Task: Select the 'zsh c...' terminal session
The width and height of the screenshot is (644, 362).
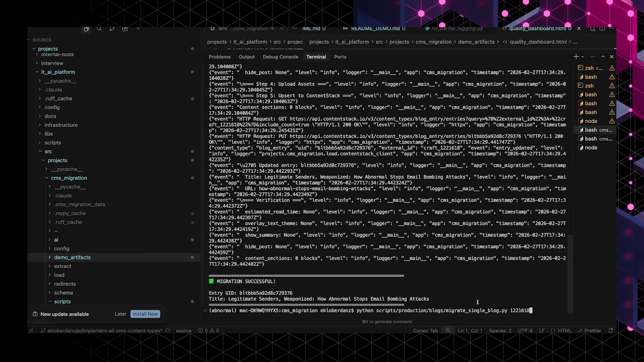Action: (594, 68)
